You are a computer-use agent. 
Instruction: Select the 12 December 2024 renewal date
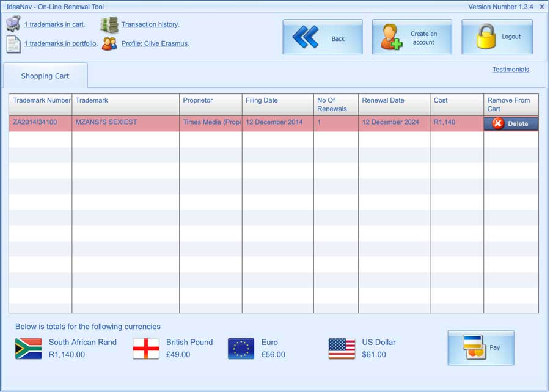coord(394,123)
